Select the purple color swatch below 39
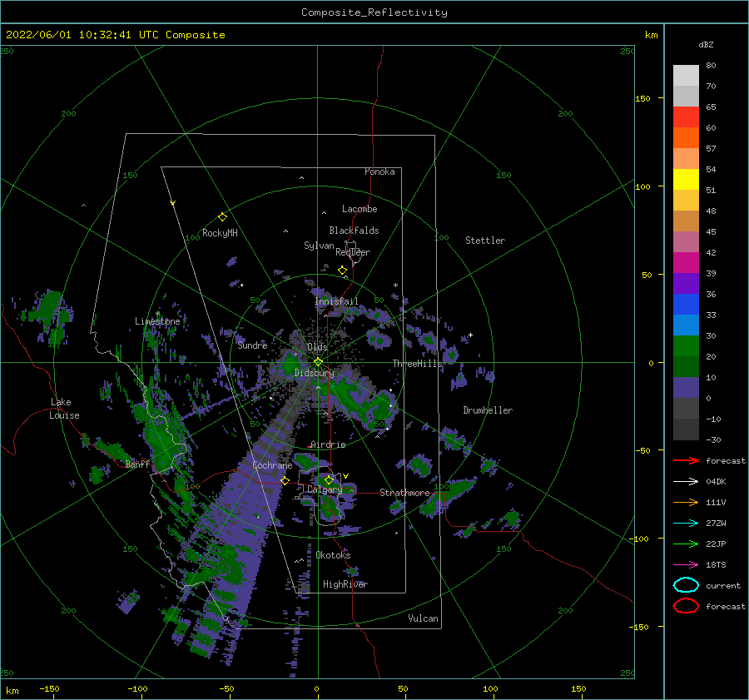 tap(686, 283)
